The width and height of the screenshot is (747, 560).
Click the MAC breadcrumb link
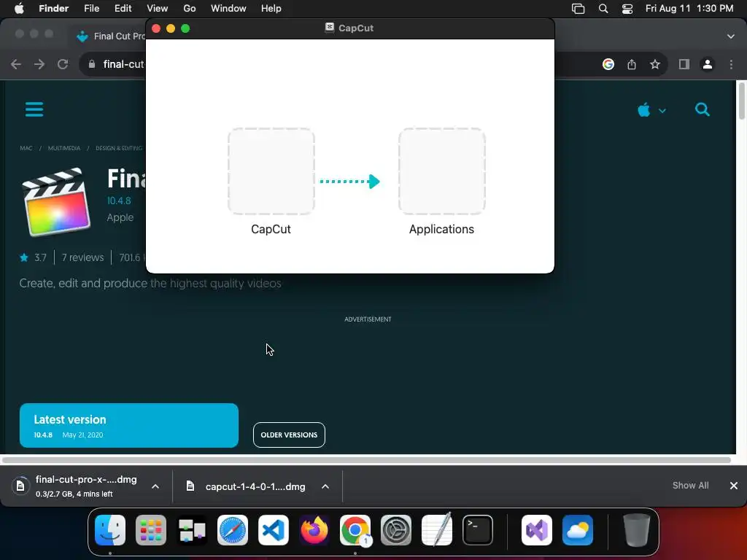coord(26,148)
